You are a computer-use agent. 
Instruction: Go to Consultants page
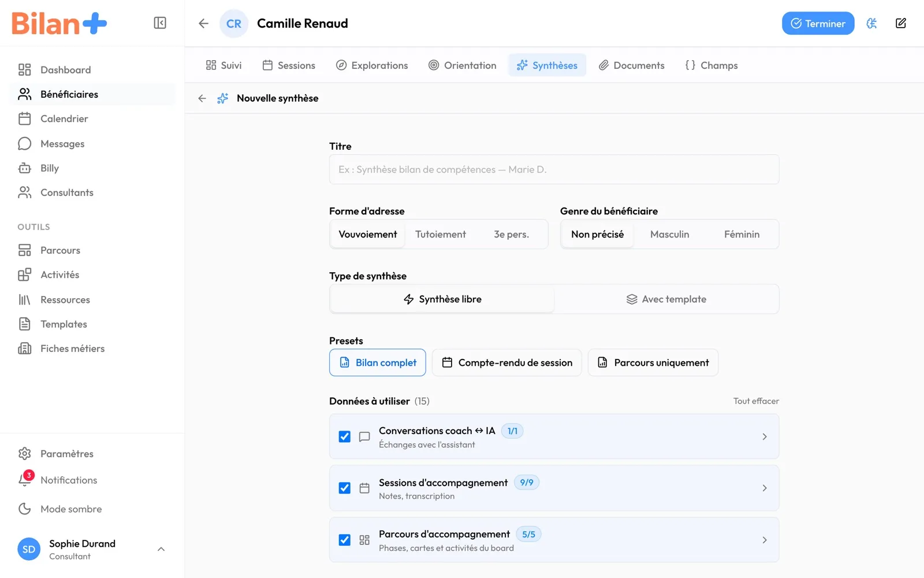tap(92, 192)
